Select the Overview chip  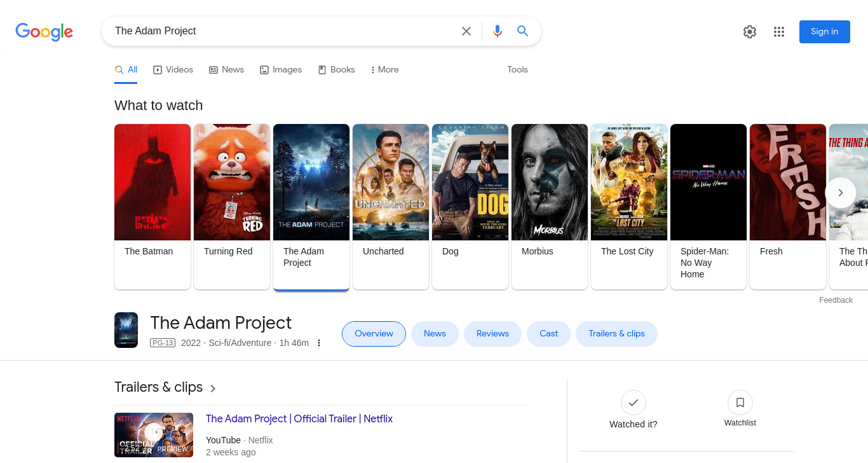tap(374, 334)
